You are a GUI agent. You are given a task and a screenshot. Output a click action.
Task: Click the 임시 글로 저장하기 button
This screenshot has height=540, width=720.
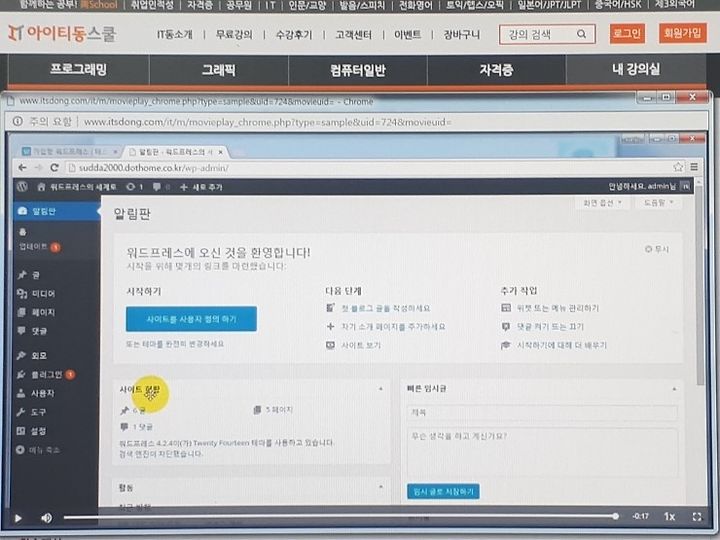point(443,491)
